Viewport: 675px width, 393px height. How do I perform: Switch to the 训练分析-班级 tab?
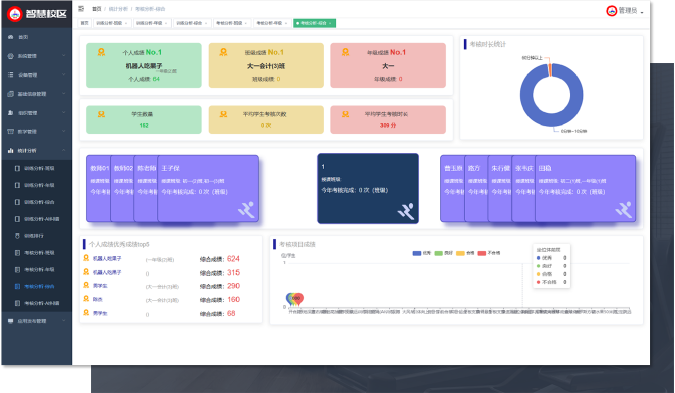click(112, 23)
